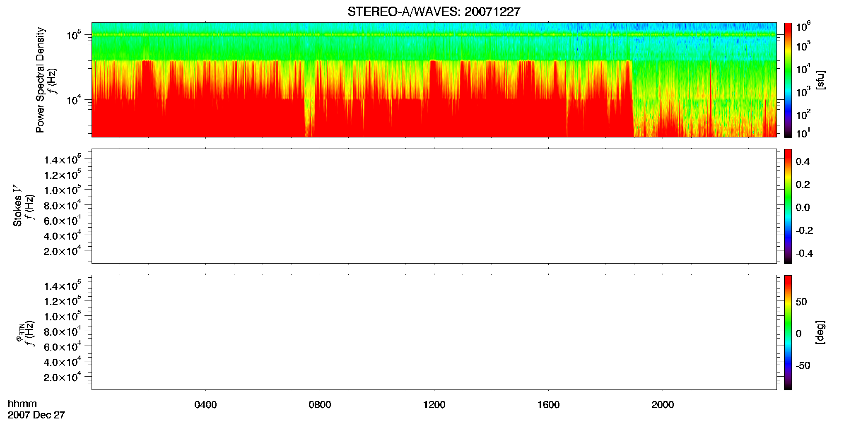Click the -0.2 value on Stokes color bar
868x447 pixels.
(804, 231)
